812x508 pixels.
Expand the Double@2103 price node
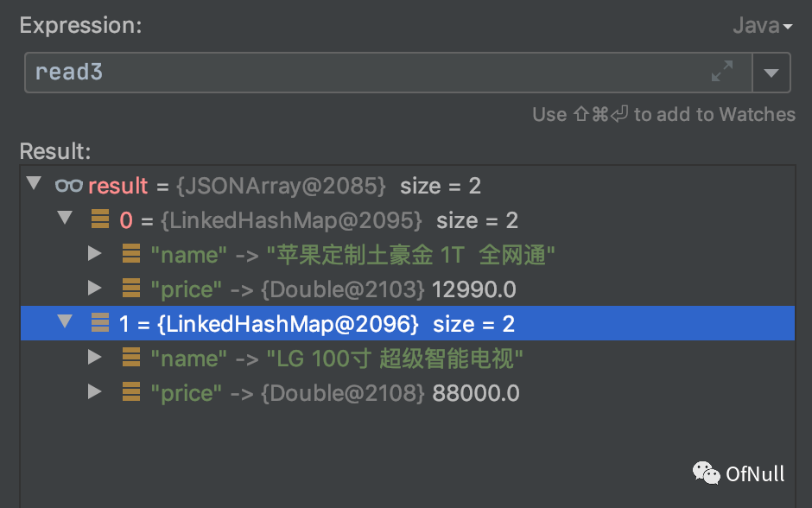point(95,289)
